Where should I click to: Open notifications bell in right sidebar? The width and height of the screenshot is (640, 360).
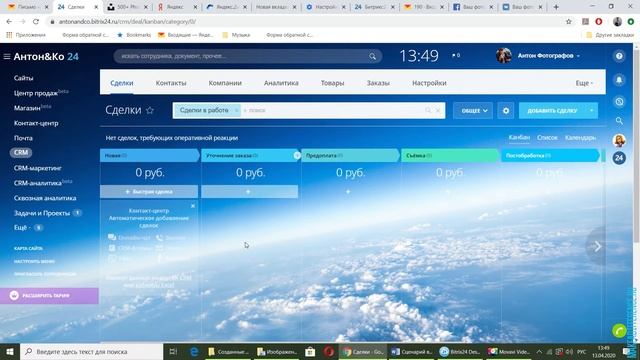pyautogui.click(x=619, y=80)
